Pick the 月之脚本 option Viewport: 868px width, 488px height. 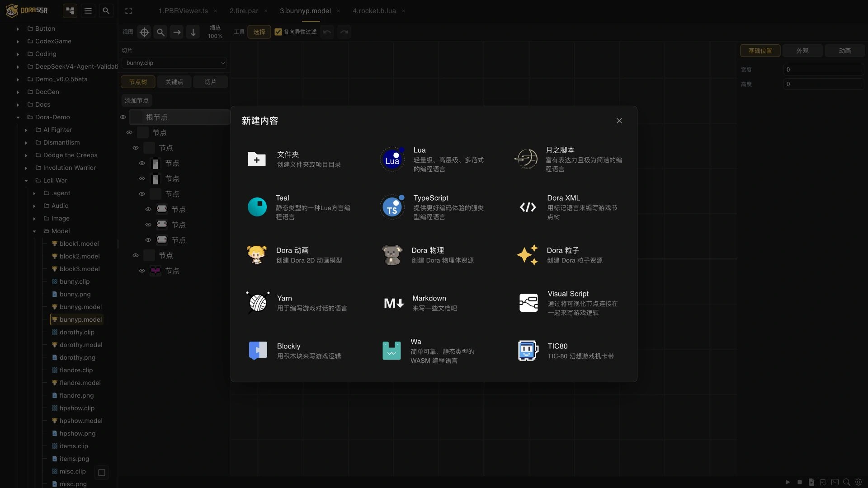pyautogui.click(x=568, y=159)
